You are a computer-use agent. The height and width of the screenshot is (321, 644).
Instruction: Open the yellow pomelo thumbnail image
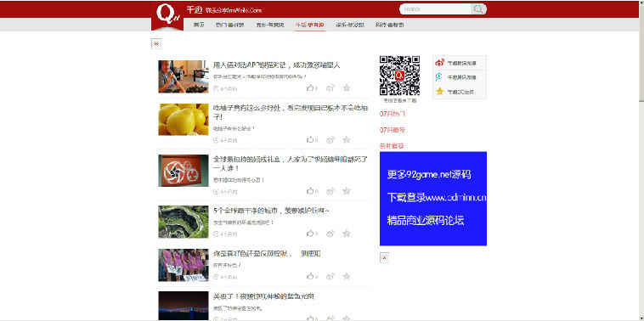[184, 119]
